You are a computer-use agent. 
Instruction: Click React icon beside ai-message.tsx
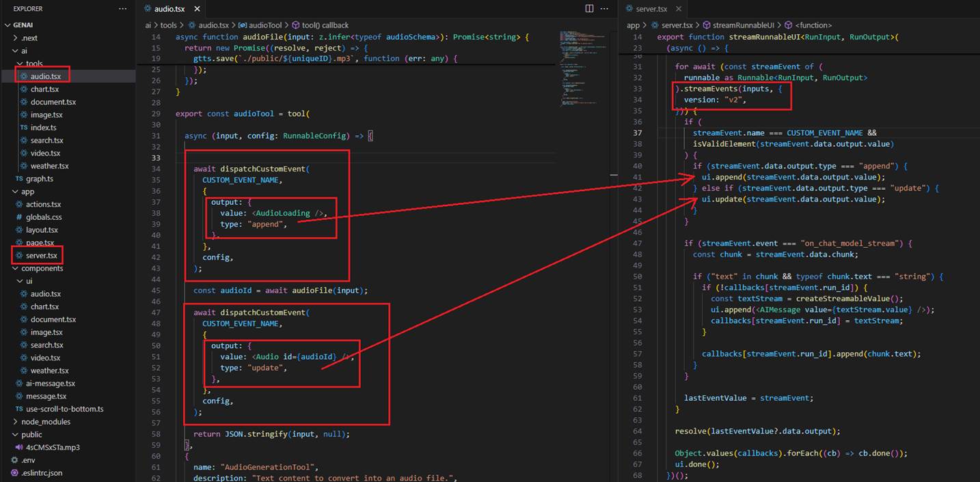click(19, 384)
